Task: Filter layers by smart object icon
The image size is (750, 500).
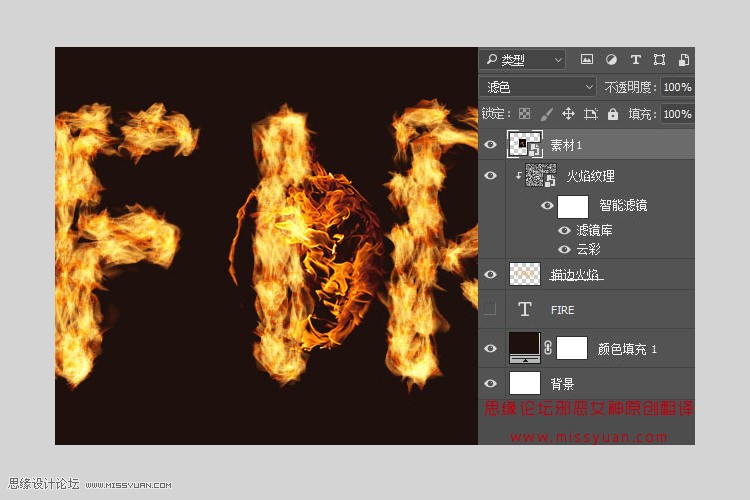Action: (x=684, y=59)
